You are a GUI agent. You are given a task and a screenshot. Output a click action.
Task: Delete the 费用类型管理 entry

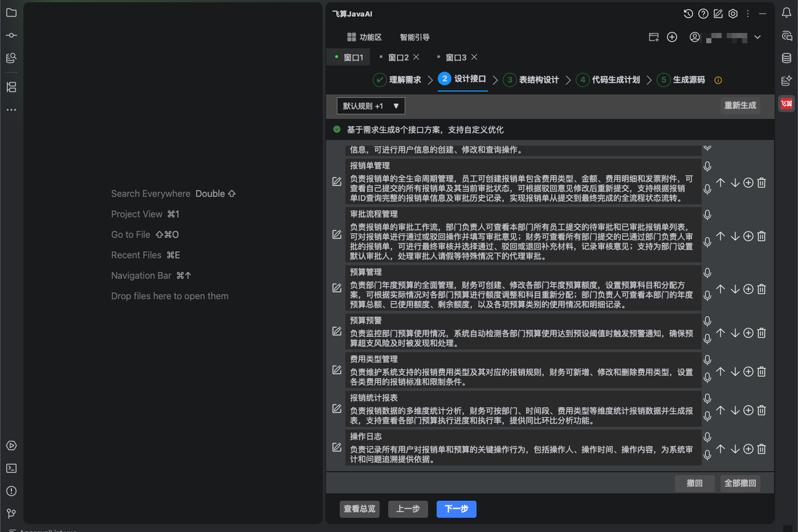click(762, 372)
